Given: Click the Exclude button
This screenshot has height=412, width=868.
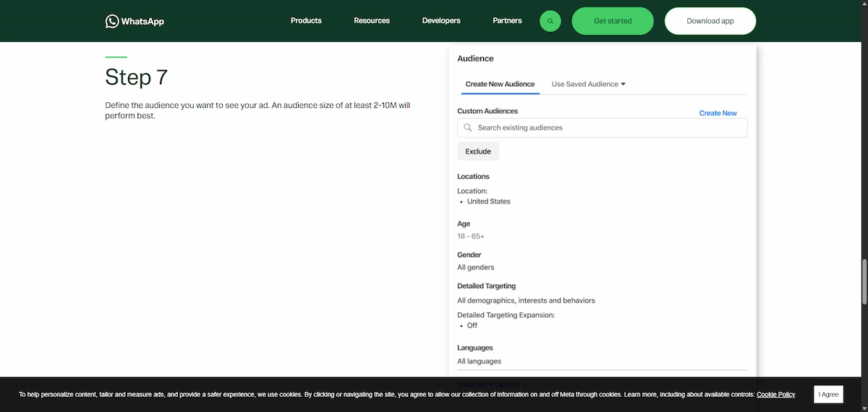Looking at the screenshot, I should pyautogui.click(x=478, y=151).
